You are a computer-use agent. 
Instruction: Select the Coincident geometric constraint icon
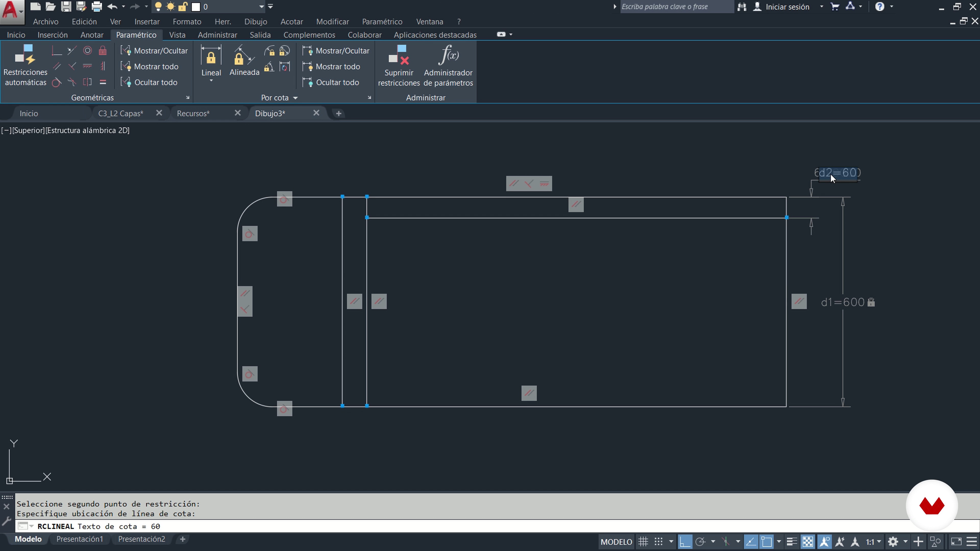pos(57,51)
